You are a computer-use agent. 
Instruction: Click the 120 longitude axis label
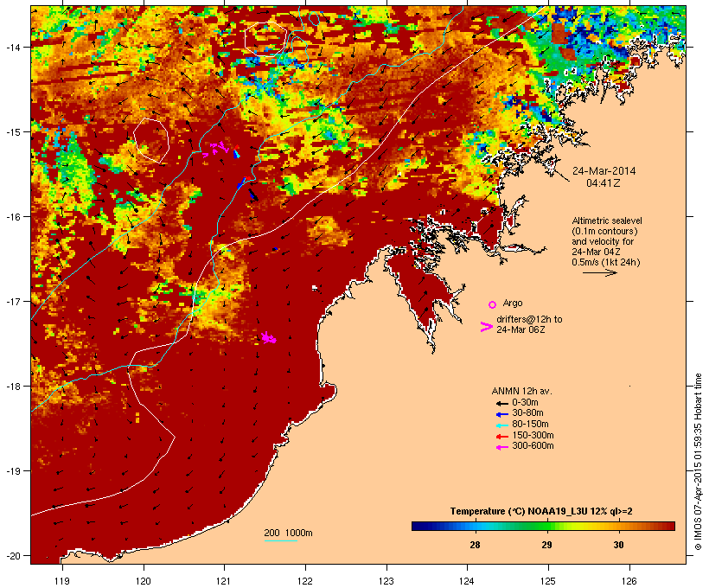144,581
